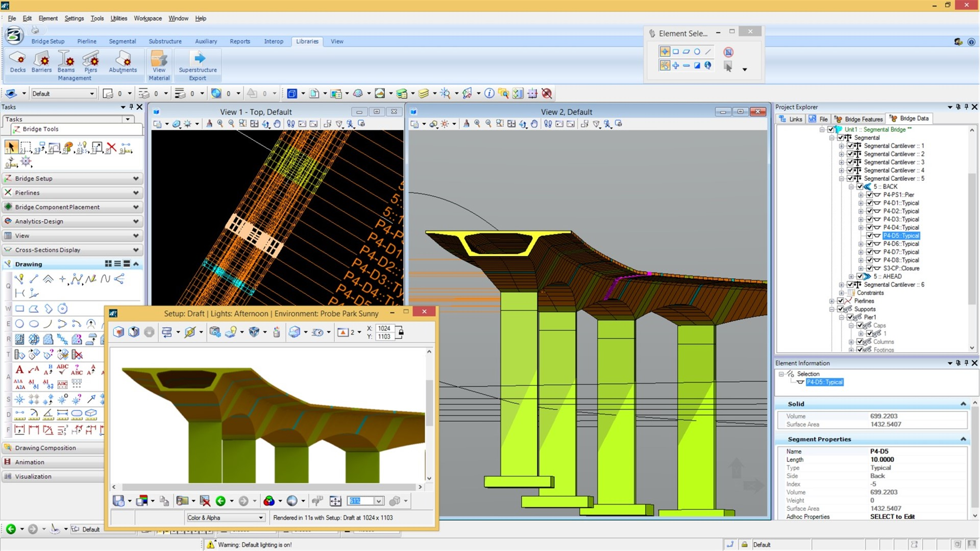Open the Segmental menu in top navigation
Image resolution: width=980 pixels, height=551 pixels.
pyautogui.click(x=122, y=41)
